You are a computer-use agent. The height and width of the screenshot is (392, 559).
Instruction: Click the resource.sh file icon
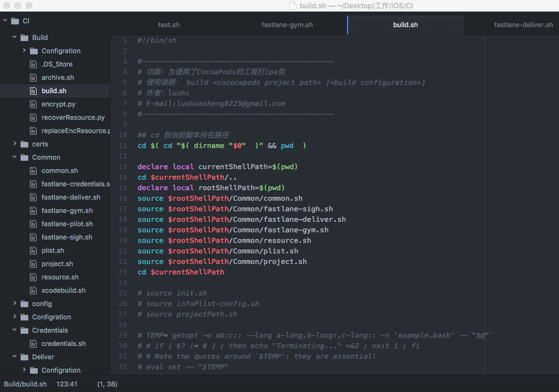click(33, 277)
